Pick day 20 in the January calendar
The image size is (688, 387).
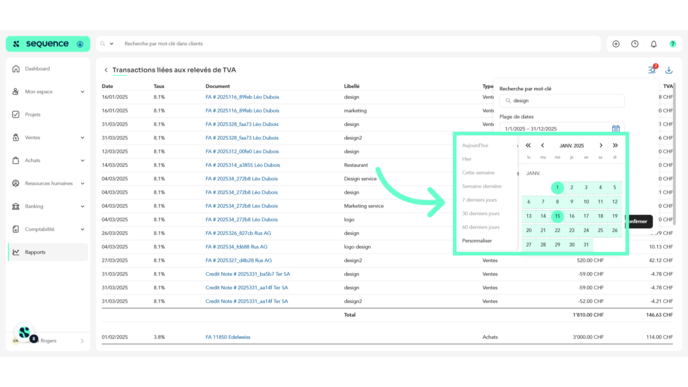(x=529, y=230)
